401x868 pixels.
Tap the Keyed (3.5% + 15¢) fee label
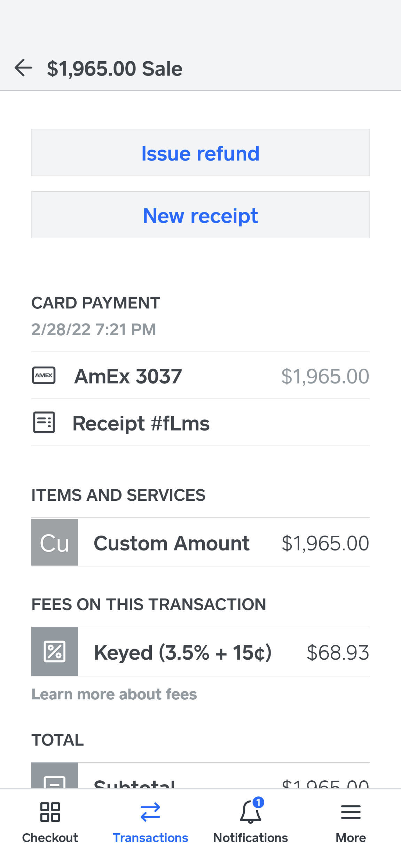(x=183, y=652)
